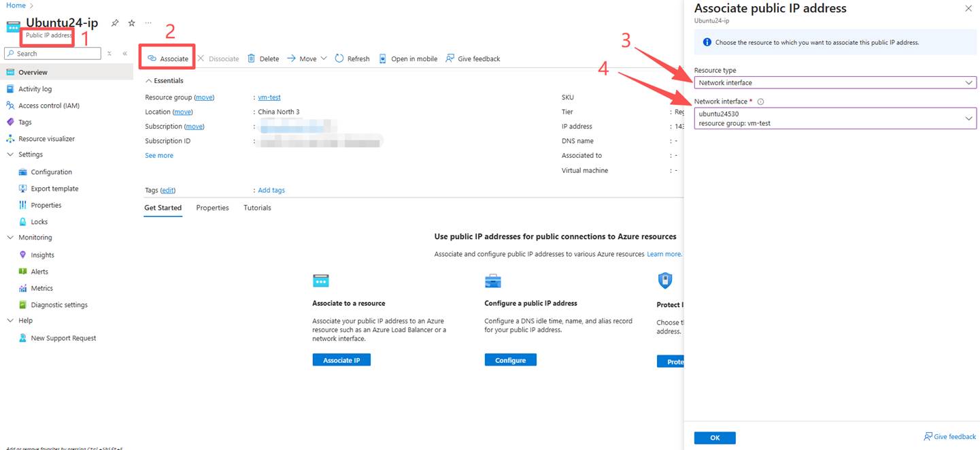
Task: Open the Network interface dropdown
Action: click(x=834, y=118)
